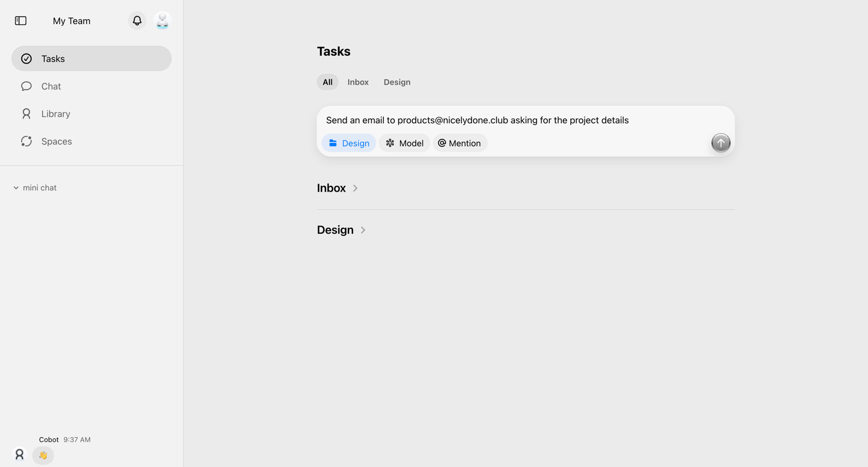Click the Library sidebar icon
The image size is (868, 467).
(x=26, y=114)
